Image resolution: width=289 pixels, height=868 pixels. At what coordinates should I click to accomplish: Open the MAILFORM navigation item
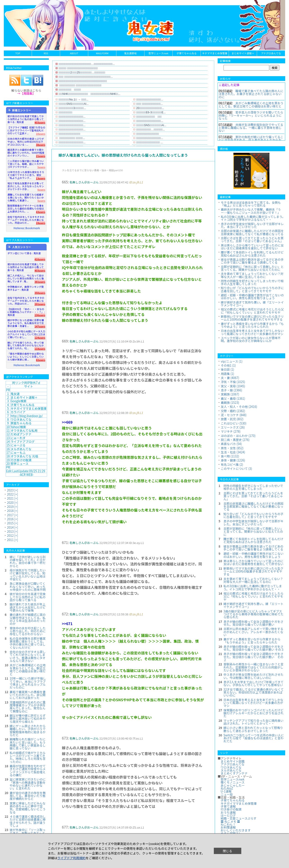[x=102, y=53]
